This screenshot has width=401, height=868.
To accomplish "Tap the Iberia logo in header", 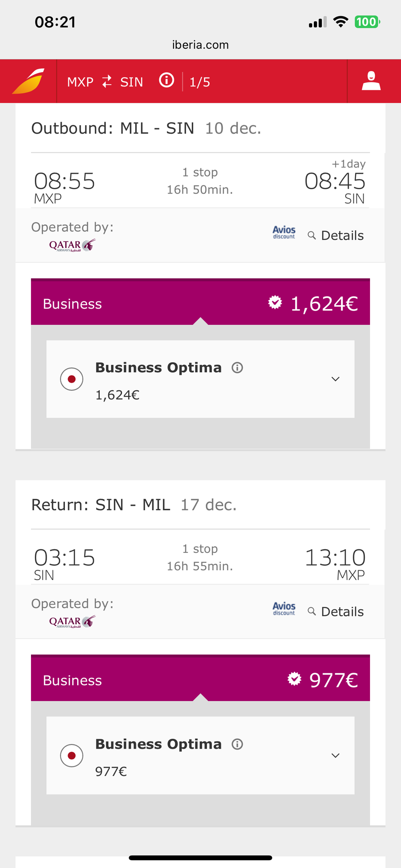I will click(x=28, y=81).
